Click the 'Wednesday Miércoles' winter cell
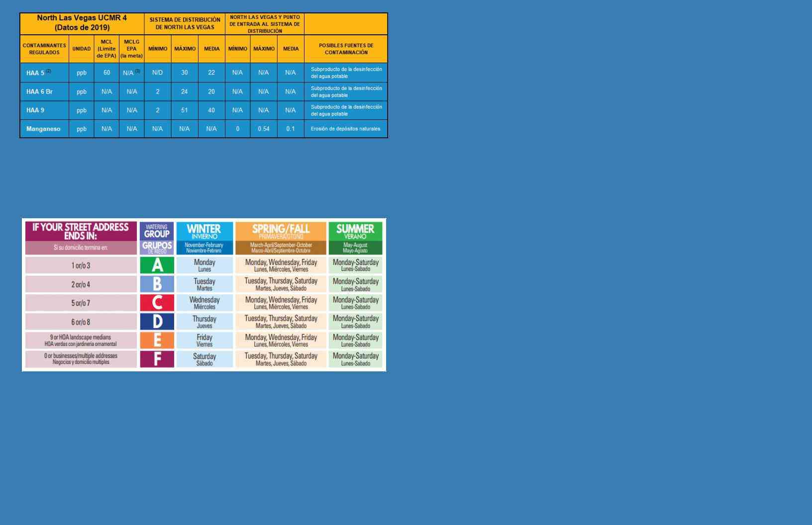This screenshot has width=812, height=525. pos(204,303)
